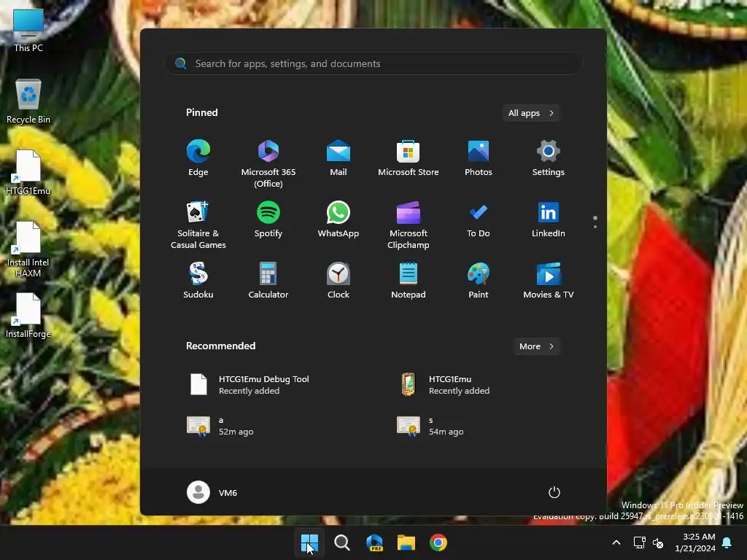Open clock and date flyout
747x560 pixels.
click(695, 542)
